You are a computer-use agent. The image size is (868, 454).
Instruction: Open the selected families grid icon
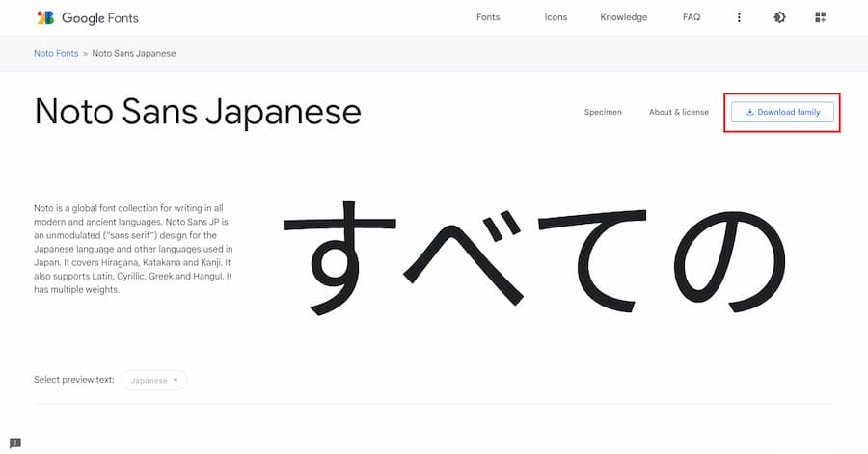(x=821, y=17)
